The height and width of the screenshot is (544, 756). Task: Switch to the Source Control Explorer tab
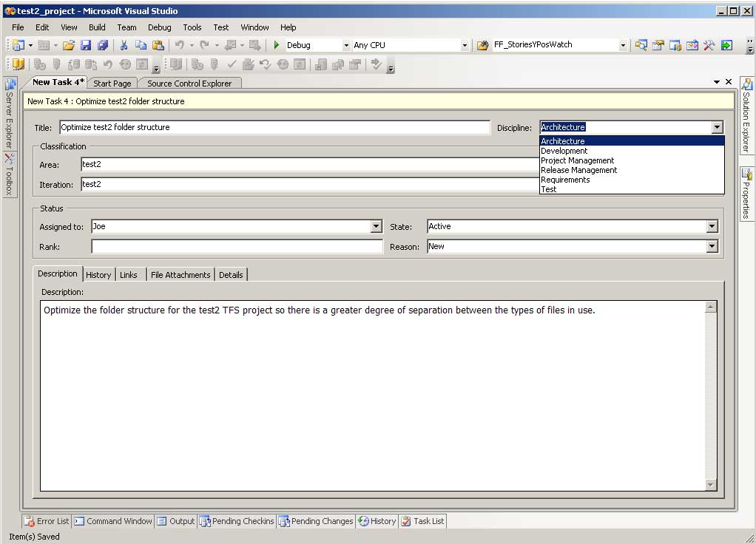coord(189,84)
